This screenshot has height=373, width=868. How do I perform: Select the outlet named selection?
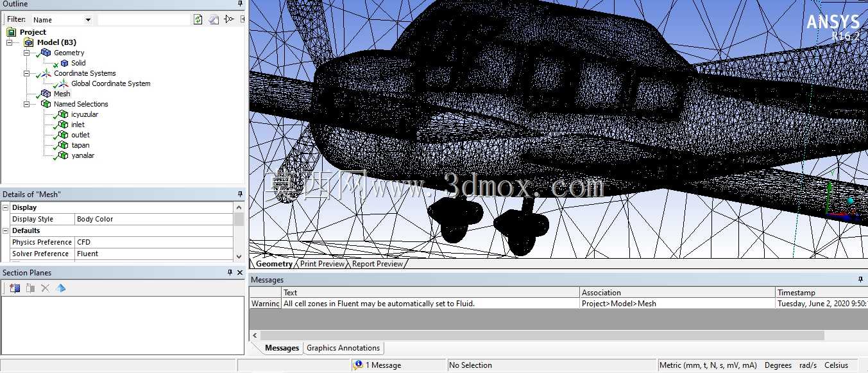pos(80,135)
